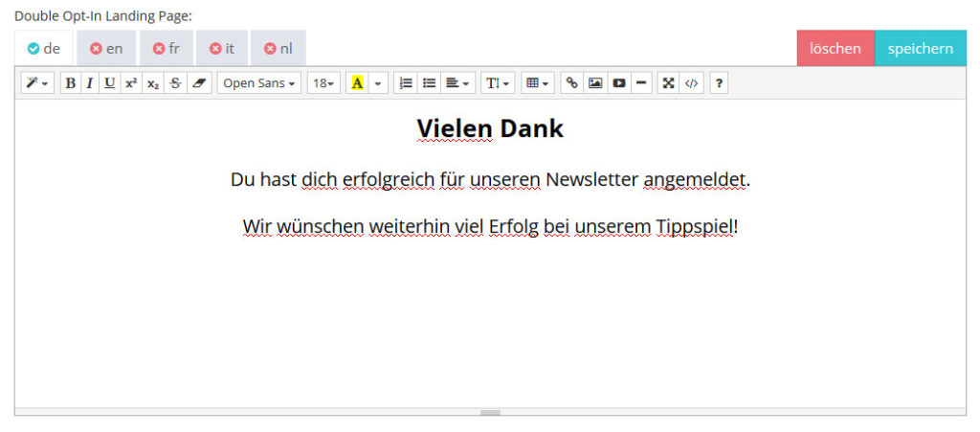Switch to the en language tab
The image size is (980, 432).
pos(106,49)
